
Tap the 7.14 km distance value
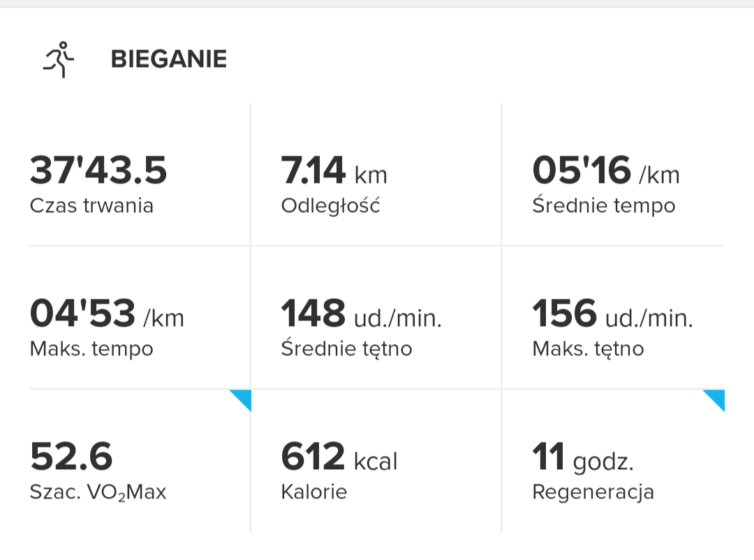coord(334,170)
